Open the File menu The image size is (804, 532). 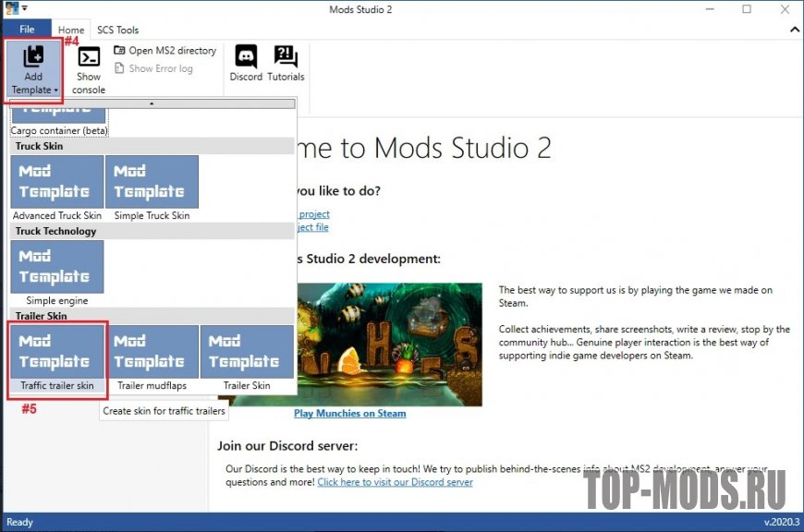pos(26,30)
